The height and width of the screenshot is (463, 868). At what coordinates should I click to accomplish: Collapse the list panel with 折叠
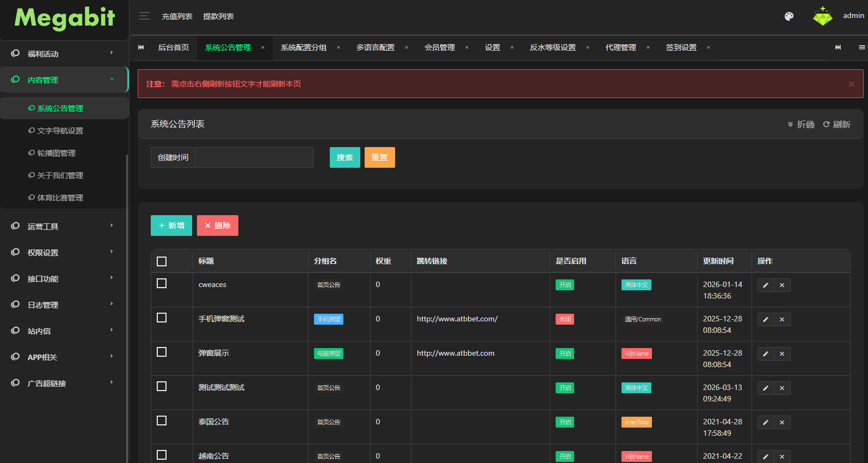(x=801, y=125)
